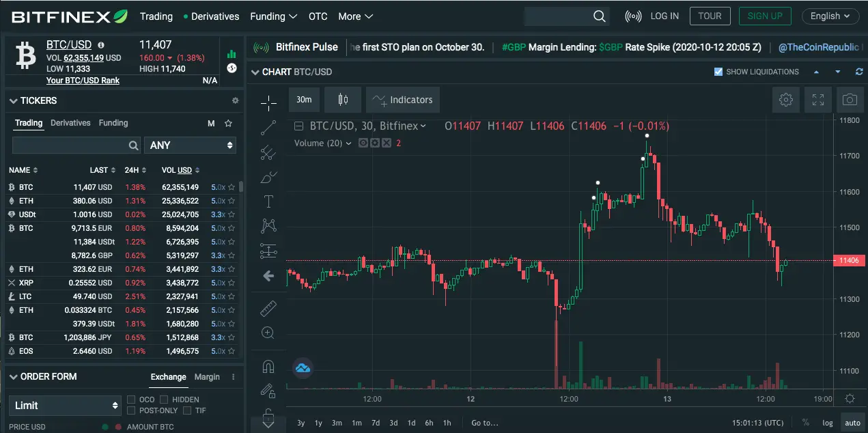Open the Trading menu in top navigation
Image resolution: width=868 pixels, height=433 pixels.
156,16
